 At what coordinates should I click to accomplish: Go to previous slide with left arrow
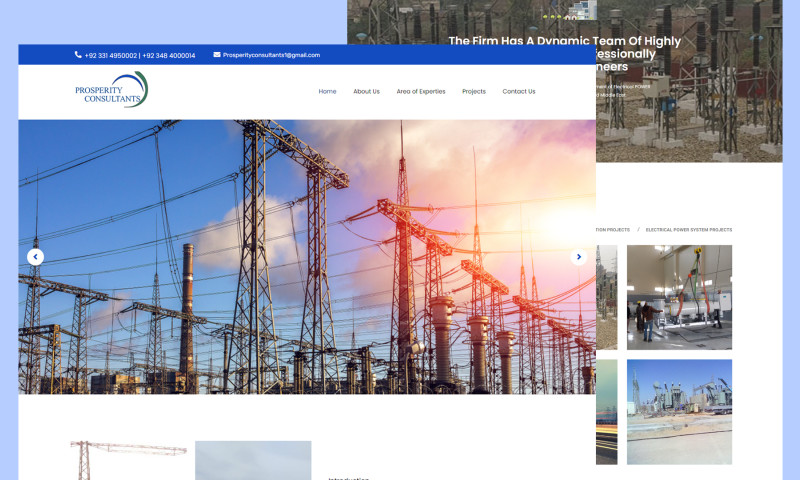click(36, 257)
